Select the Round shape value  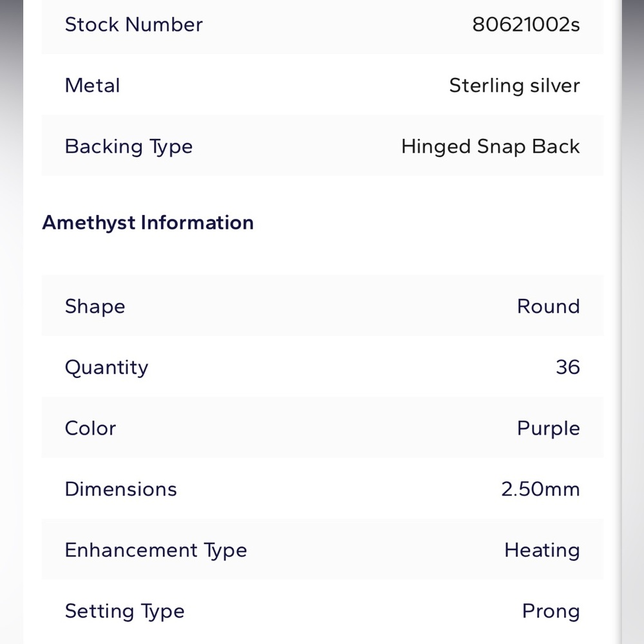point(548,307)
